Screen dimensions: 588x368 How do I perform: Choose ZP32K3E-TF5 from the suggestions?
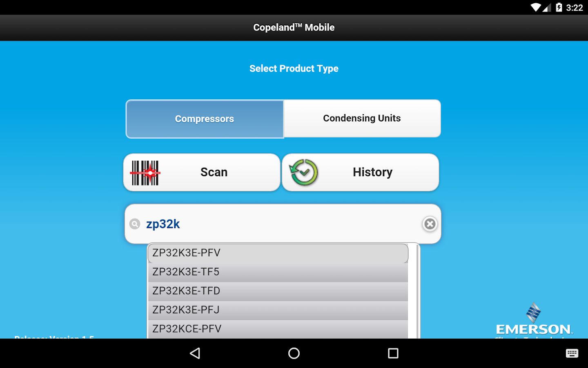point(278,272)
